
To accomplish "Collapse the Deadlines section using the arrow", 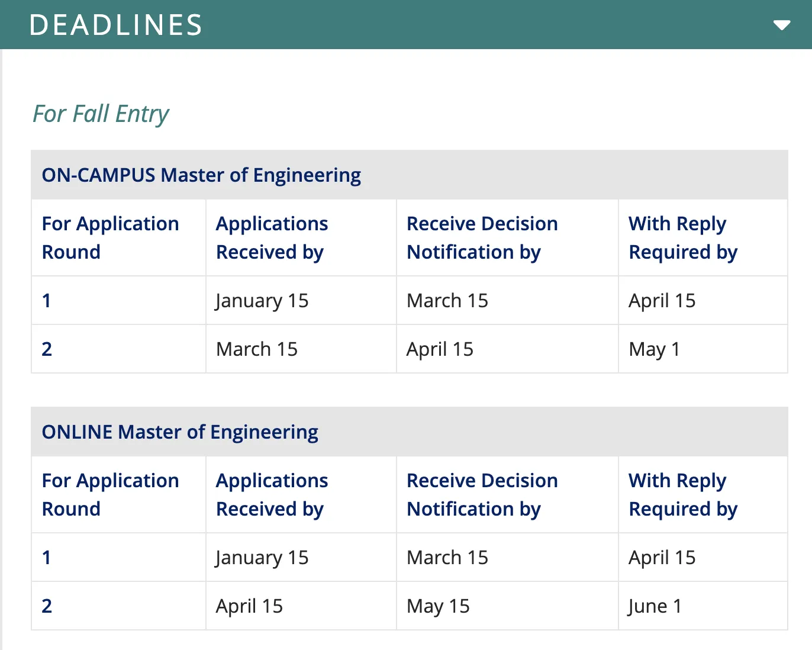I will (x=781, y=25).
